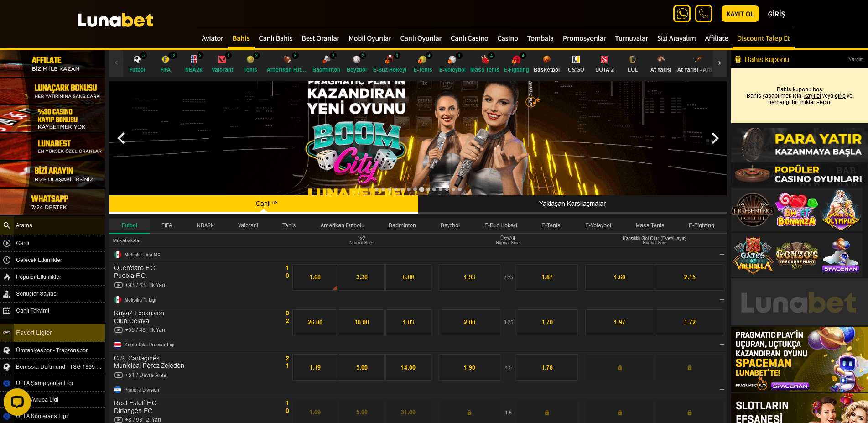The image size is (868, 423).
Task: Open Ümraniyespor - Trabzonspor favorite match
Action: tap(52, 350)
